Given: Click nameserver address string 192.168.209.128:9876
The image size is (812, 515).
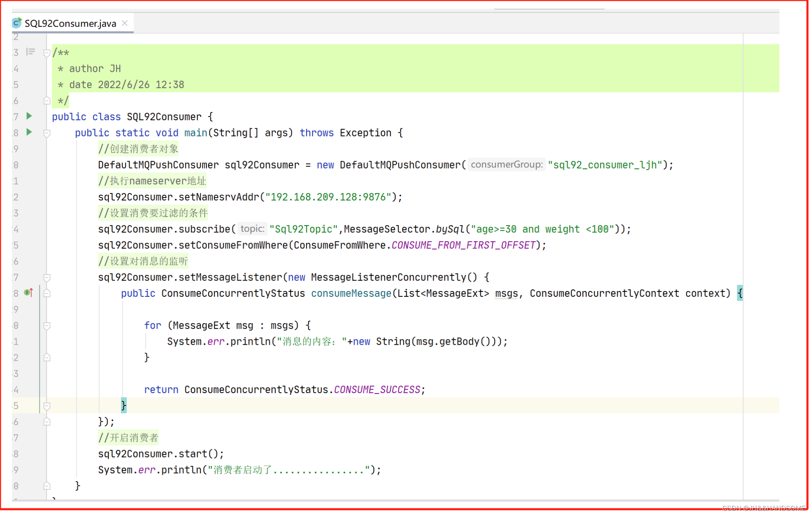Looking at the screenshot, I should (x=328, y=197).
